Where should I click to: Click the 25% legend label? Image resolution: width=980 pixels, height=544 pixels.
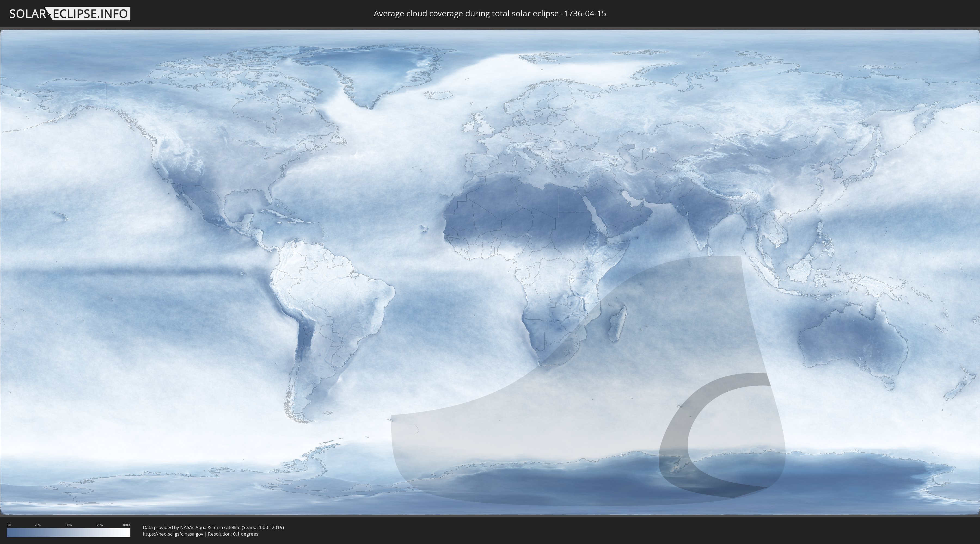[38, 525]
